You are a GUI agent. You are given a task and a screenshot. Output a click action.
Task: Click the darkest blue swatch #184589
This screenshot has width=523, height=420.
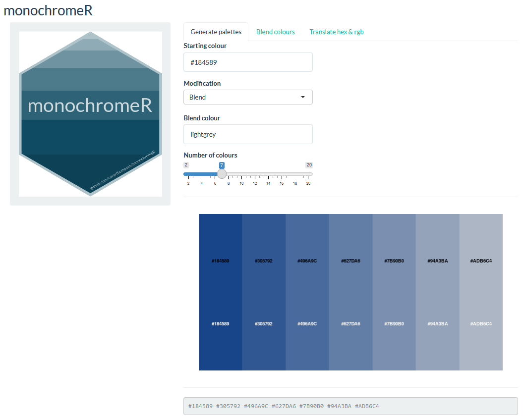tap(220, 292)
